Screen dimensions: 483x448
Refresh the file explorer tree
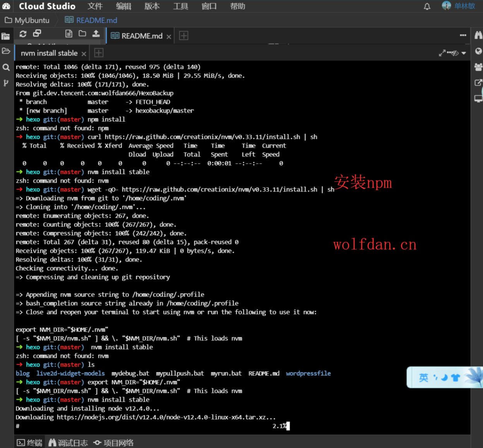[x=23, y=34]
